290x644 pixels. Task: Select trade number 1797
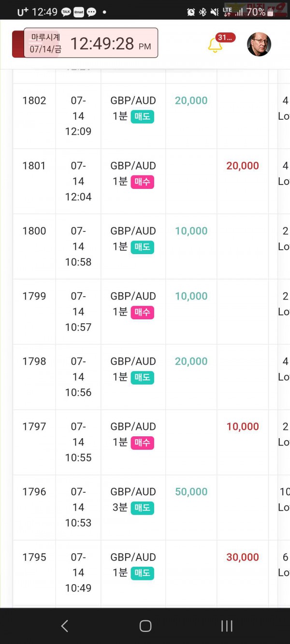coord(34,427)
